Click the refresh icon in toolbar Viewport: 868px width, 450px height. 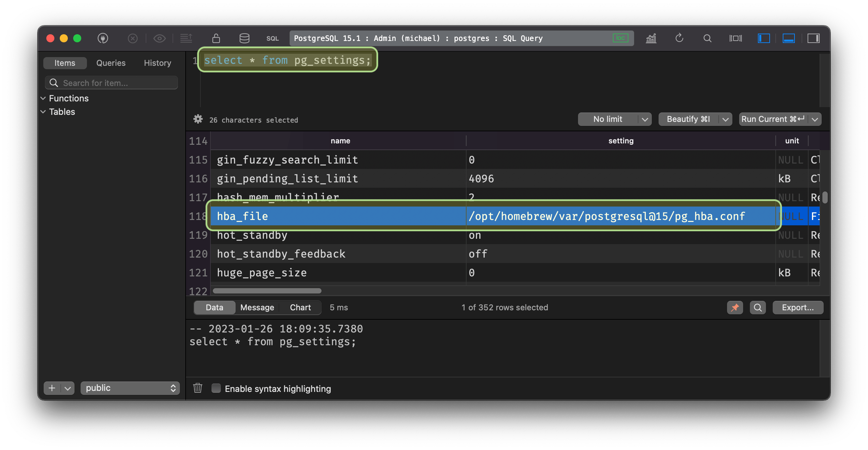click(679, 38)
